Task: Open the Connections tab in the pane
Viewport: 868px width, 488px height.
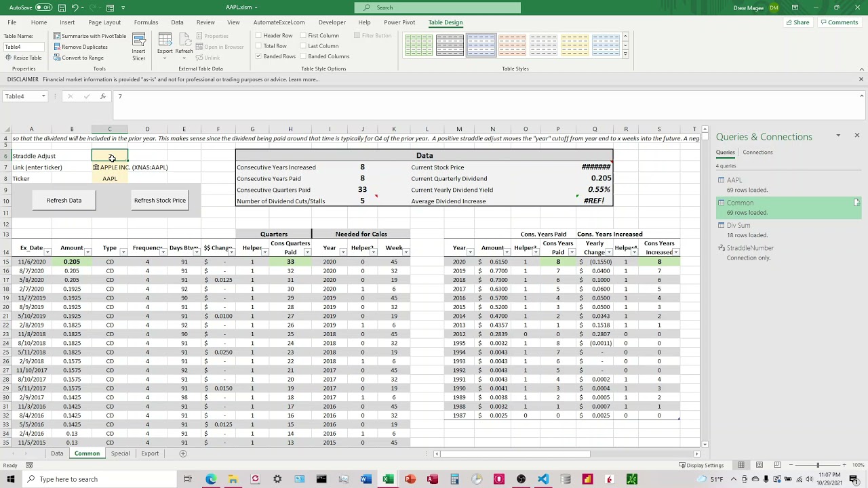Action: (x=757, y=152)
